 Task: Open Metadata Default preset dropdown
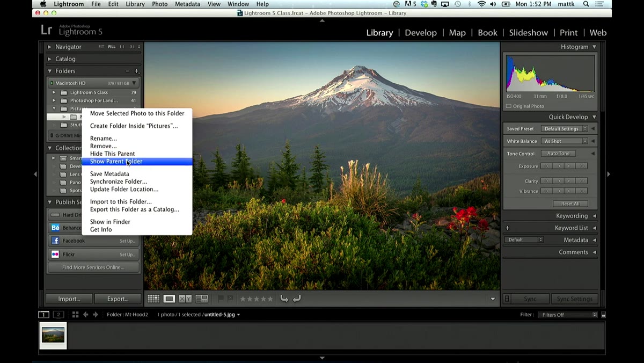[x=525, y=240]
